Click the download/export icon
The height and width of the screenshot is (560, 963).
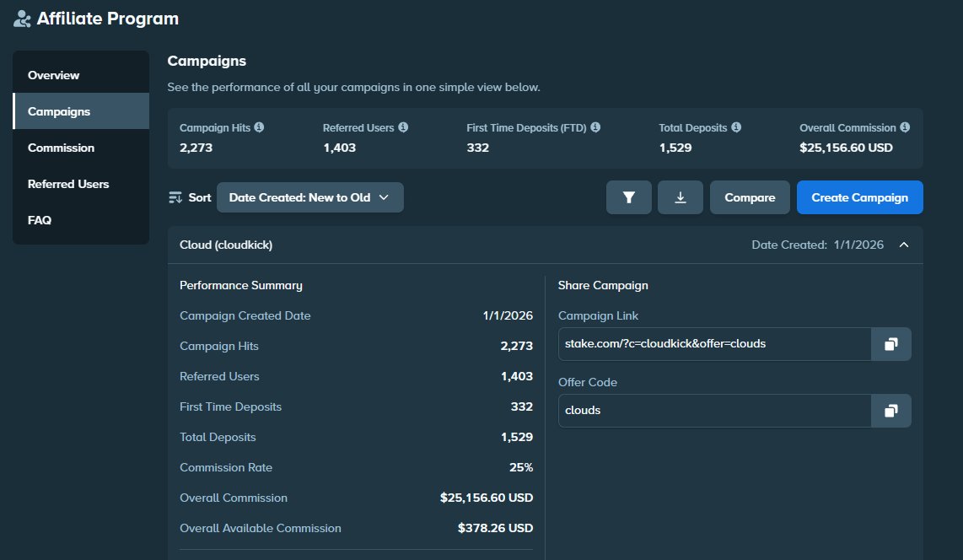tap(681, 197)
